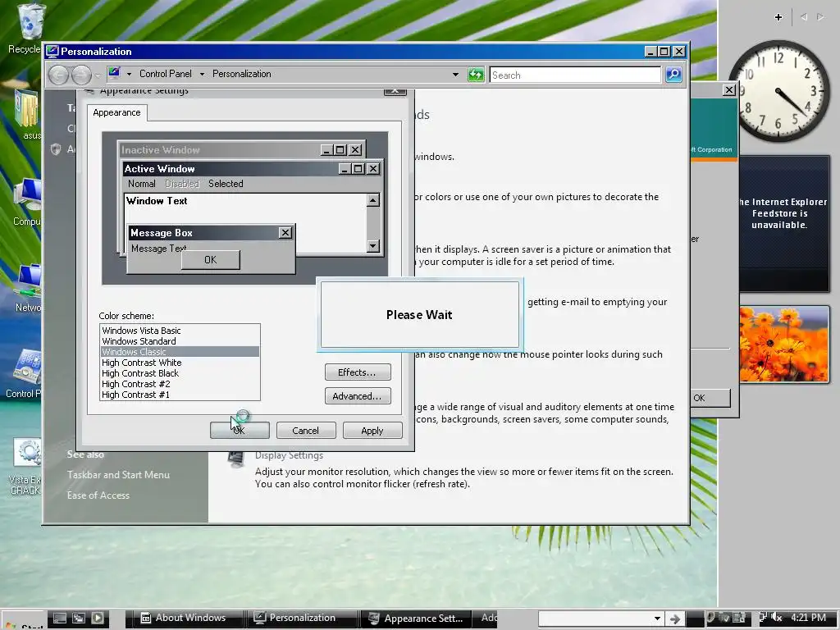Open the address bar history dropdown
Image resolution: width=840 pixels, height=630 pixels.
point(455,75)
